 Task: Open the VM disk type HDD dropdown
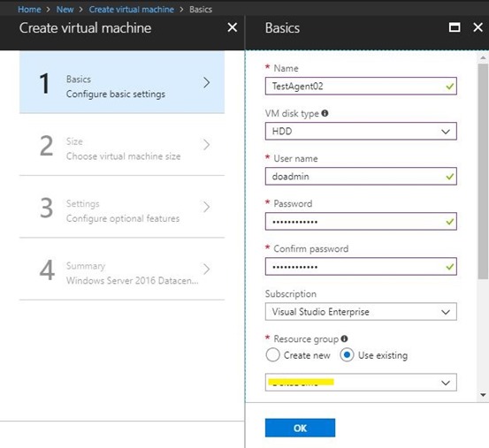pos(361,131)
